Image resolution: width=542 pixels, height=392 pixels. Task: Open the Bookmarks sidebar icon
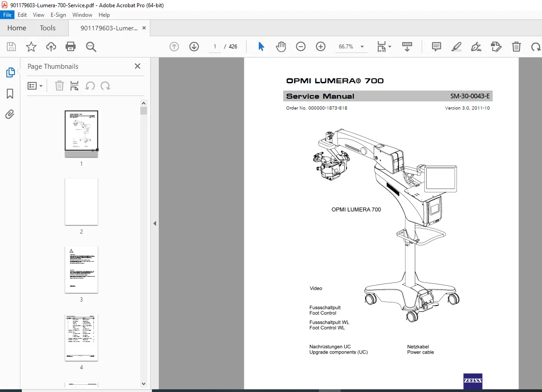(x=10, y=93)
